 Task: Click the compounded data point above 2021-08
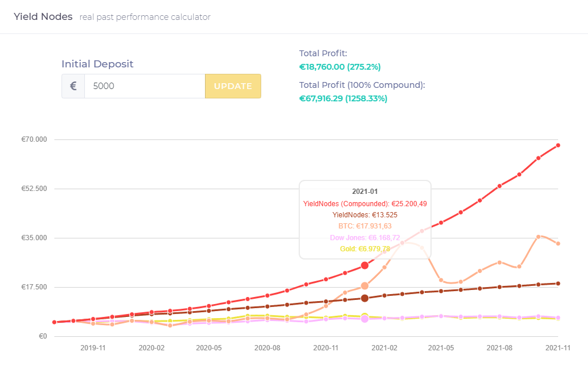(500, 186)
